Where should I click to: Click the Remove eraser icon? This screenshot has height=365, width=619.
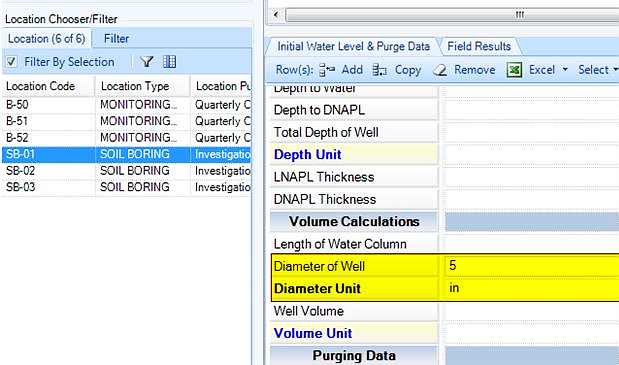440,70
